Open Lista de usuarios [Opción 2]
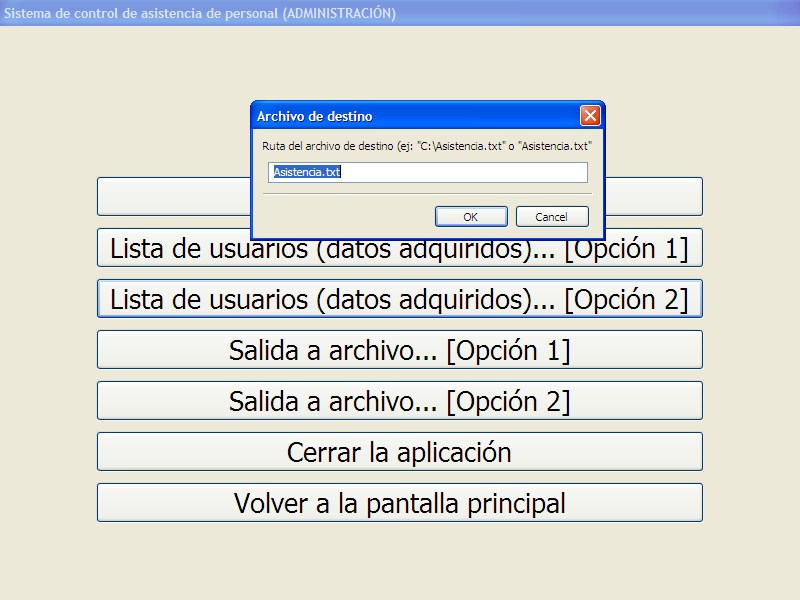Image resolution: width=800 pixels, height=600 pixels. point(399,299)
